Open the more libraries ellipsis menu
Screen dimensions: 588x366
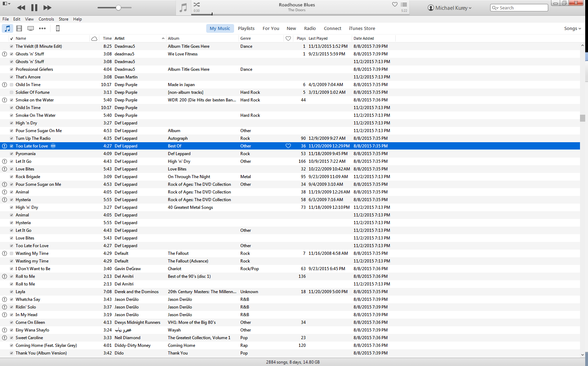pos(42,29)
